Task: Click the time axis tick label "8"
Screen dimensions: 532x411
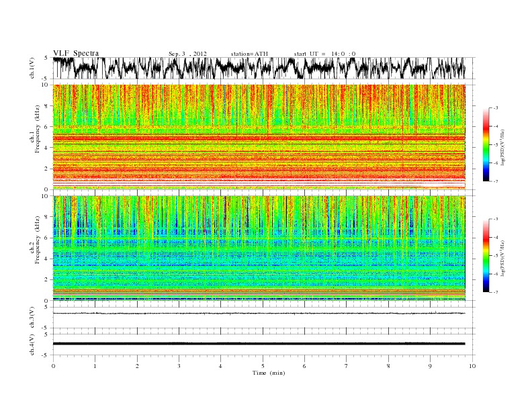Action: [388, 366]
